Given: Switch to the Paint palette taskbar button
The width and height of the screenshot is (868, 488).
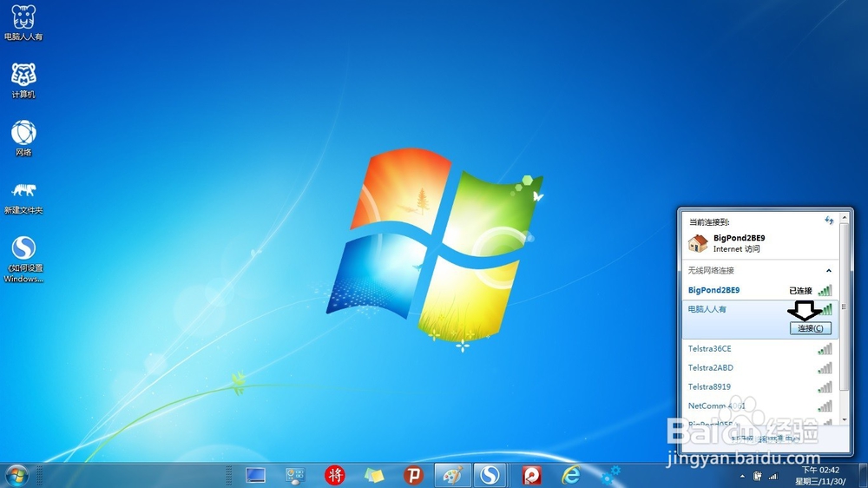Looking at the screenshot, I should coord(453,475).
